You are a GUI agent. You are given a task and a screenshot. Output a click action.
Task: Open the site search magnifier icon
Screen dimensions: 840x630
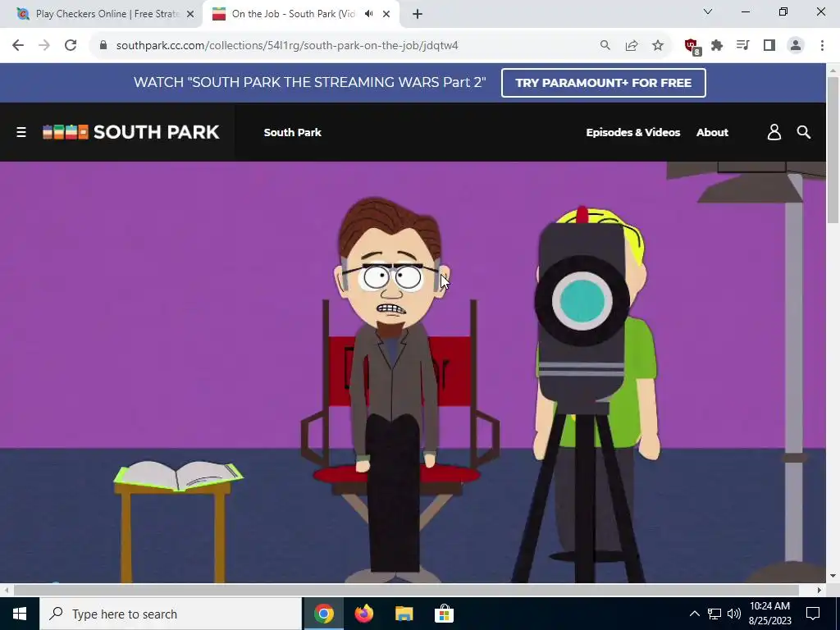pos(803,132)
